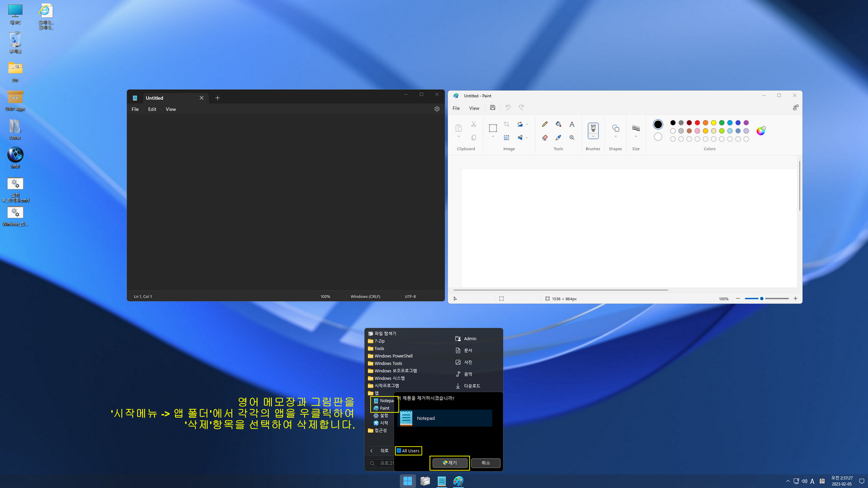Expand the Flip dropdown chevron in Paint
The width and height of the screenshot is (868, 488).
pos(527,138)
